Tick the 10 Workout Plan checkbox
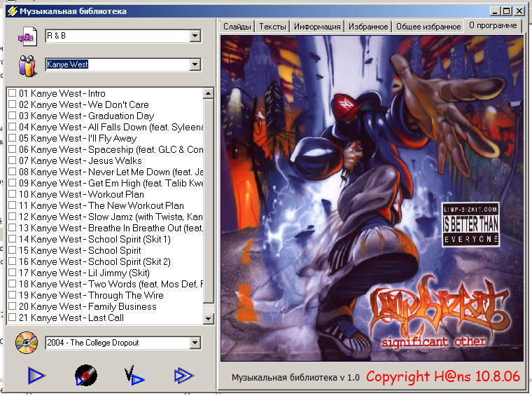The height and width of the screenshot is (396, 532). pos(12,194)
